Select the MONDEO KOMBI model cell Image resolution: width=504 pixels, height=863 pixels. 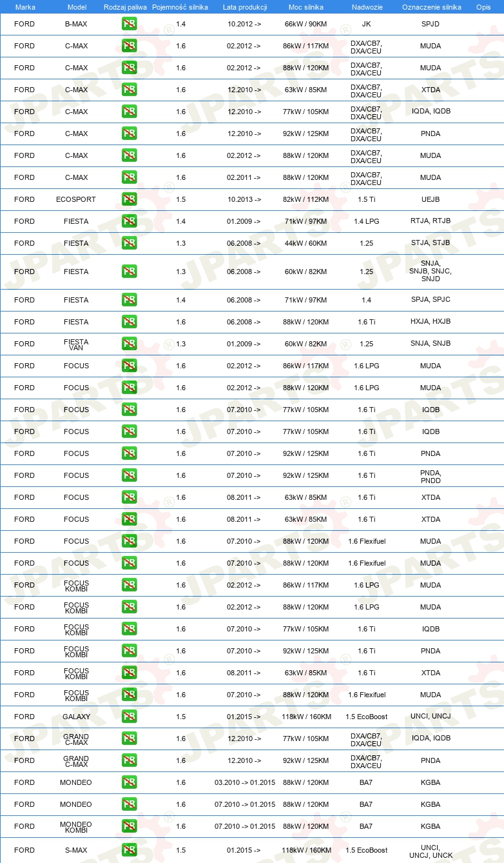pyautogui.click(x=76, y=826)
